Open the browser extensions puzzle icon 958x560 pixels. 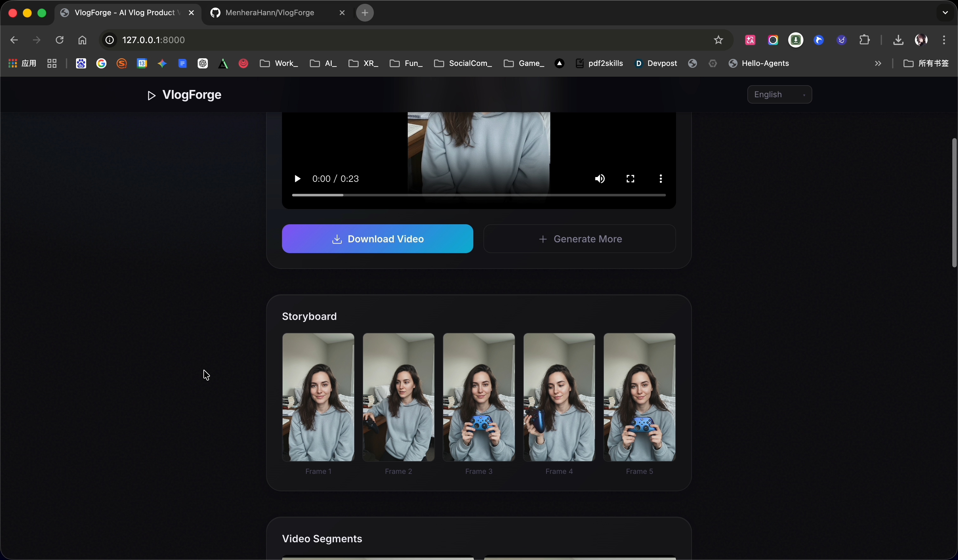click(x=865, y=40)
